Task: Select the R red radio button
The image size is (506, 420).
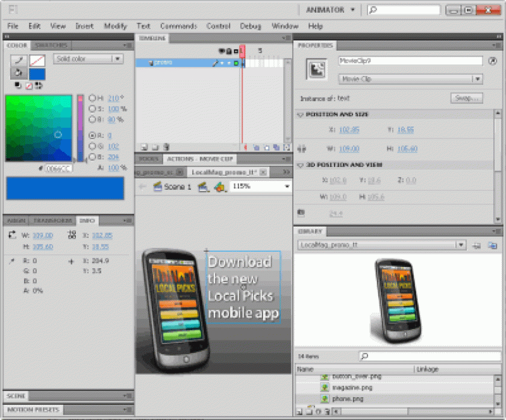Action: tap(92, 135)
